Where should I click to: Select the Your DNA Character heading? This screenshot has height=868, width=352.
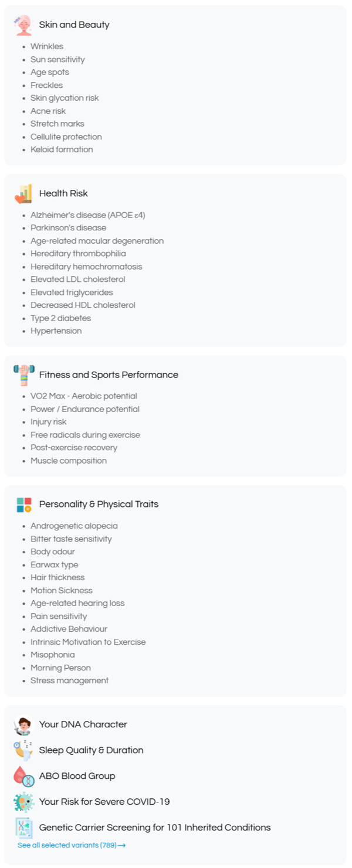click(x=83, y=725)
